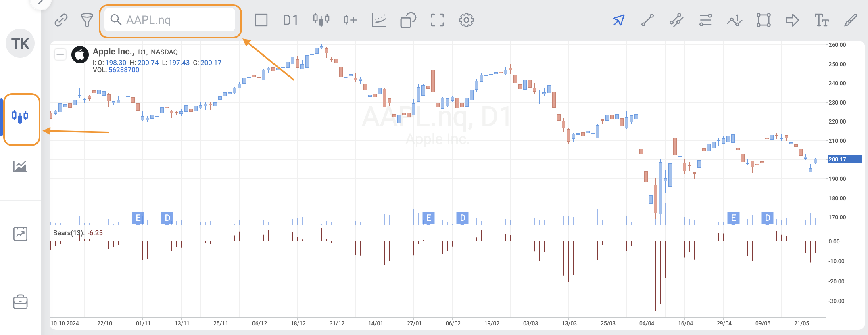Select the trend line drawing tool
Screen dimensions: 868x335
click(x=647, y=20)
